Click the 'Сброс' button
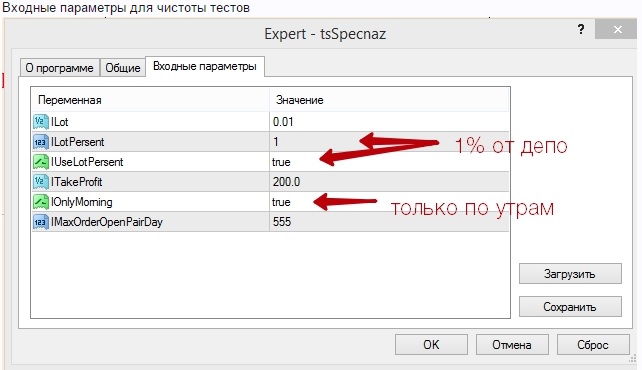The image size is (642, 370). [593, 345]
